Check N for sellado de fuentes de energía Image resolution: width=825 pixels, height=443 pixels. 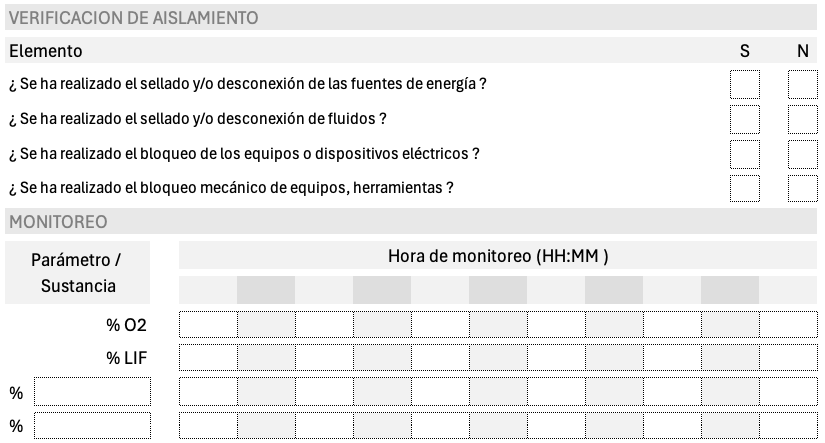pyautogui.click(x=802, y=84)
